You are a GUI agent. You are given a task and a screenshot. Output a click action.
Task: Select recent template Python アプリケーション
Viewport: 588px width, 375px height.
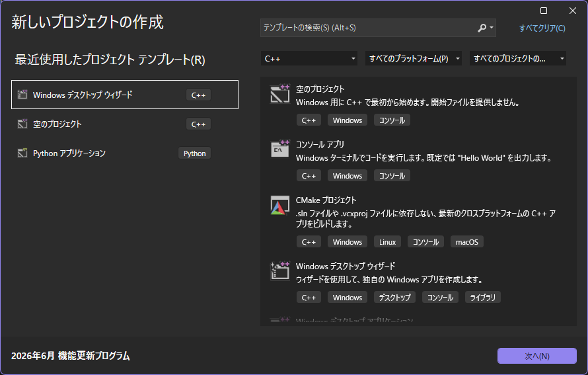(125, 153)
